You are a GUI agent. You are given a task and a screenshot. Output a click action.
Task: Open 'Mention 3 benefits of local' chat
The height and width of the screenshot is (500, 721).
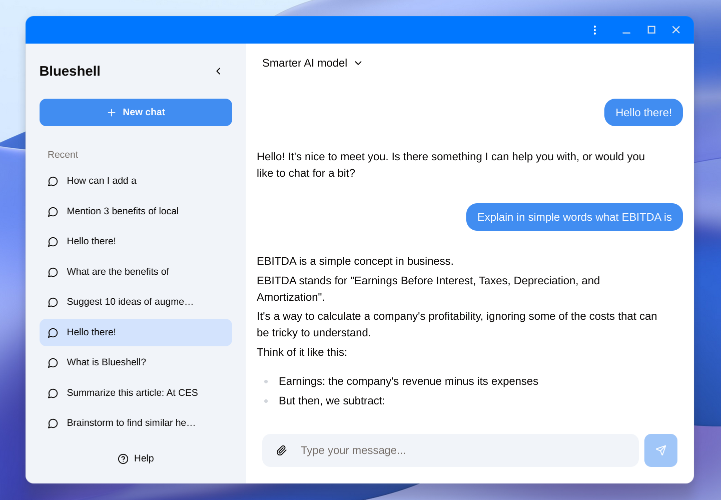click(x=136, y=211)
